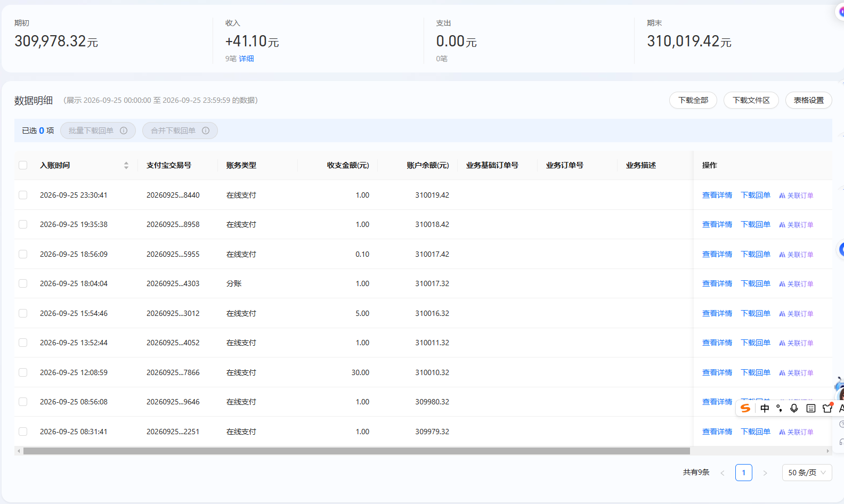This screenshot has height=504, width=844.
Task: Click 关联订单 for the 18:04:04 分账 row
Action: 796,284
